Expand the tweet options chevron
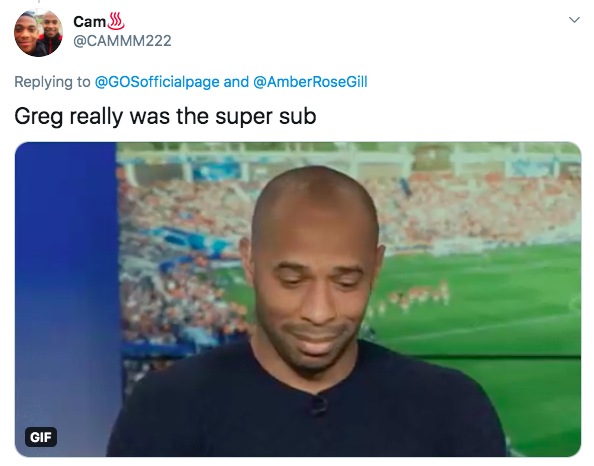The height and width of the screenshot is (466, 594). click(574, 20)
